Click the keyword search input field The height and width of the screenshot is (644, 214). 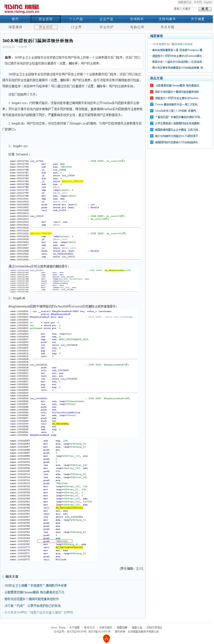[x=185, y=9]
